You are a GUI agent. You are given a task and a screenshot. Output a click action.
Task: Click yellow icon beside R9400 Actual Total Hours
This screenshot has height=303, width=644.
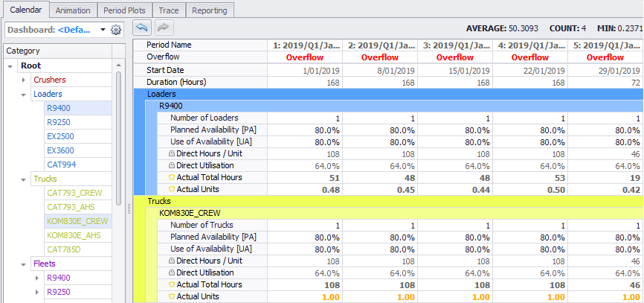click(x=171, y=177)
